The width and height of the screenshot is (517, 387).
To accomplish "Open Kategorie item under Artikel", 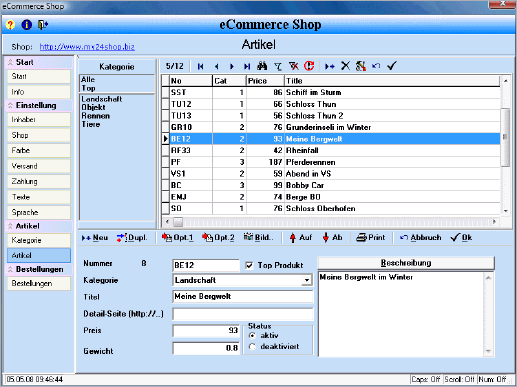I will point(39,240).
